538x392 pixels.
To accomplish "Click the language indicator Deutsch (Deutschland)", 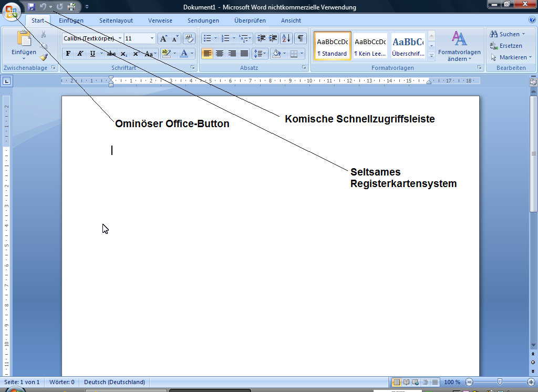I will (114, 382).
